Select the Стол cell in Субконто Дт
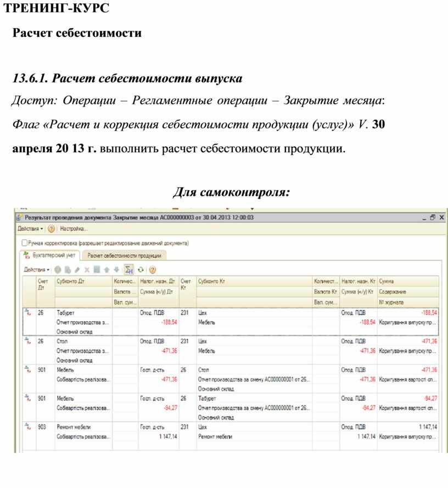This screenshot has height=488, width=448. (83, 341)
